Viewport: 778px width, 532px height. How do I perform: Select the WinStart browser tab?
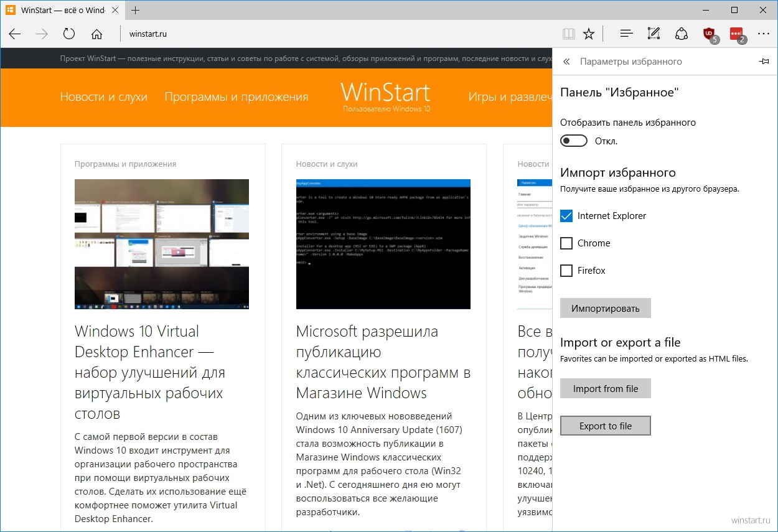pos(62,10)
